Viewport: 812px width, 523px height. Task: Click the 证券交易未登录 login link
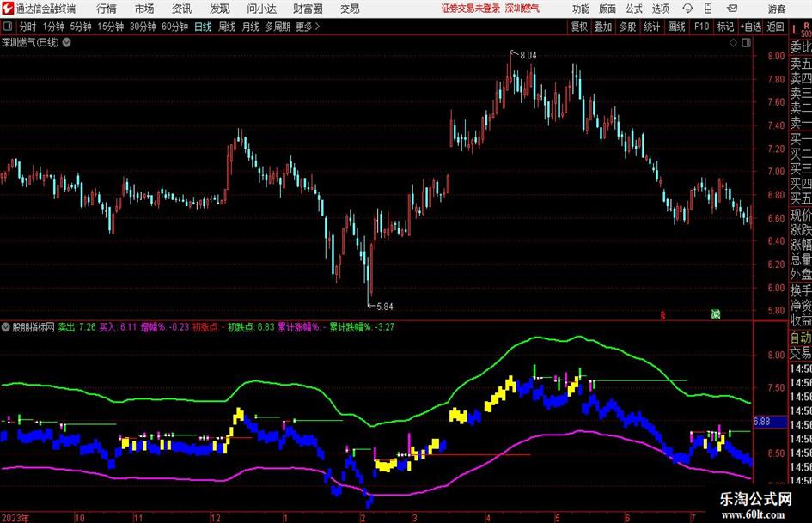click(x=471, y=9)
